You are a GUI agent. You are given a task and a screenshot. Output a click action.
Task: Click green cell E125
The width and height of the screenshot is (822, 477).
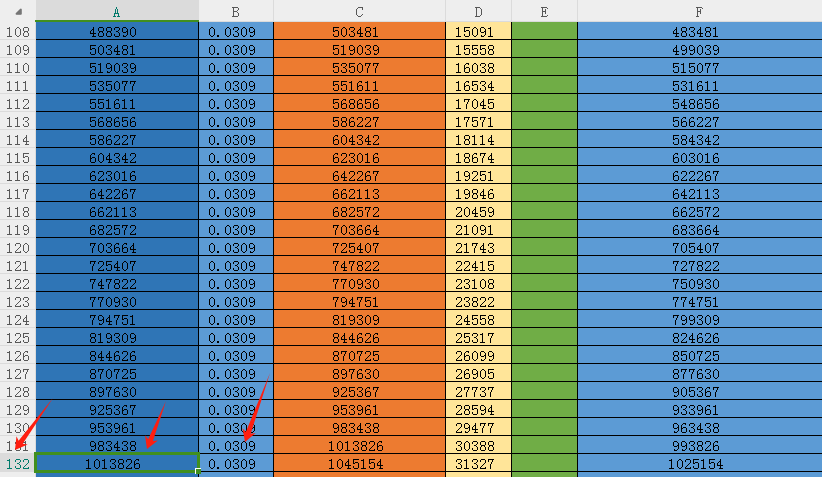pos(544,338)
